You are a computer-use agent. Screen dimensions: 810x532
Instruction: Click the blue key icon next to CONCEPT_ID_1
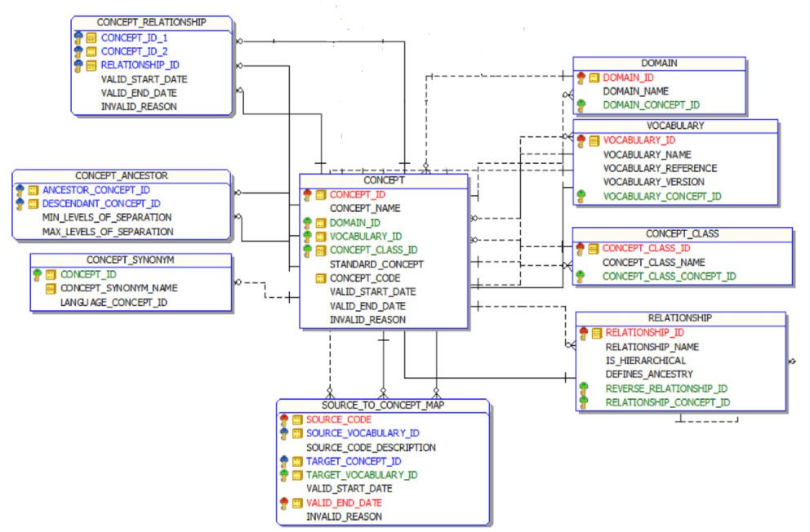[78, 37]
